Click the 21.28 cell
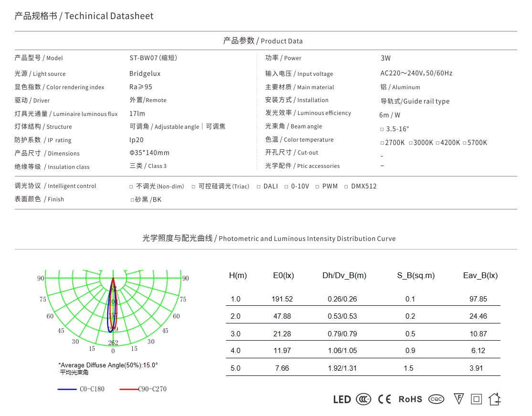This screenshot has width=532, height=416. click(282, 334)
